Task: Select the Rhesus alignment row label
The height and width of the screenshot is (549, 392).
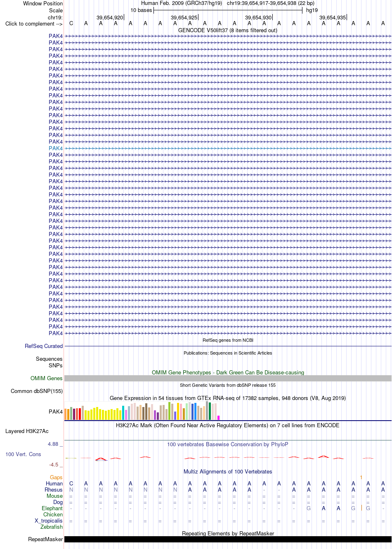Action: [x=54, y=490]
